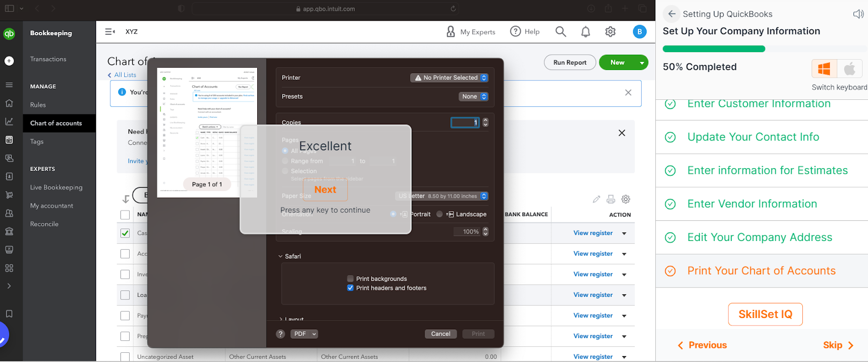Image resolution: width=868 pixels, height=362 pixels.
Task: Check the row checkbox beside 'Loa'
Action: click(125, 295)
